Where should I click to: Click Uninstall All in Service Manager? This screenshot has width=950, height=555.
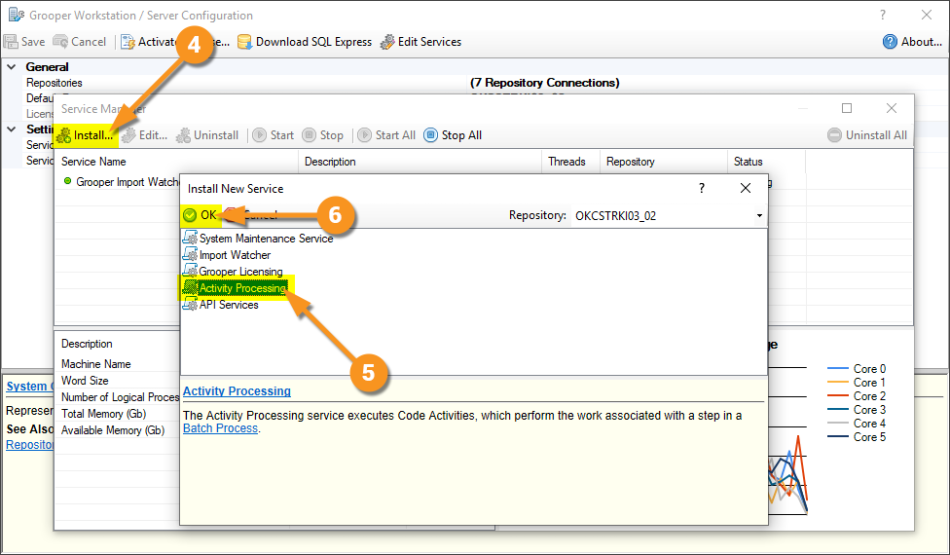pos(867,135)
